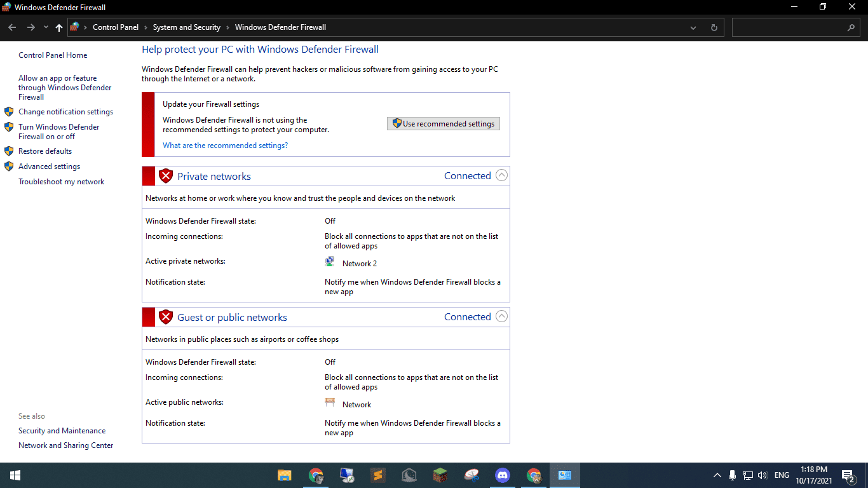The width and height of the screenshot is (868, 488).
Task: Expand the chevron before Control Panel breadcrumb
Action: (86, 27)
